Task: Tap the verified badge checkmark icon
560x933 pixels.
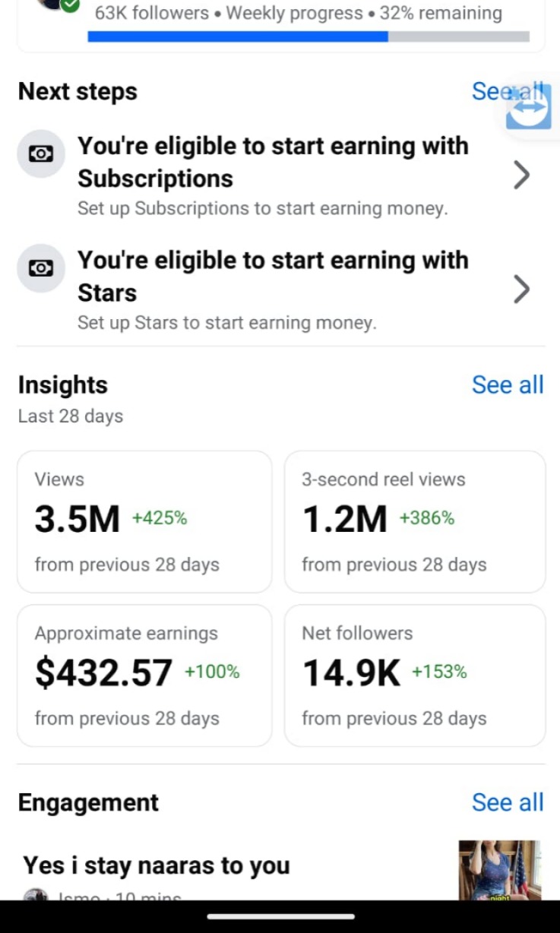Action: (71, 5)
